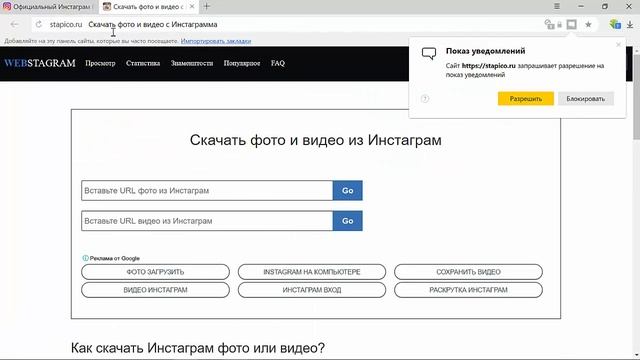Viewport: 640px width, 360px height.
Task: Click СОХРАНИТЬ ВИДЕО ad button
Action: pyautogui.click(x=468, y=272)
